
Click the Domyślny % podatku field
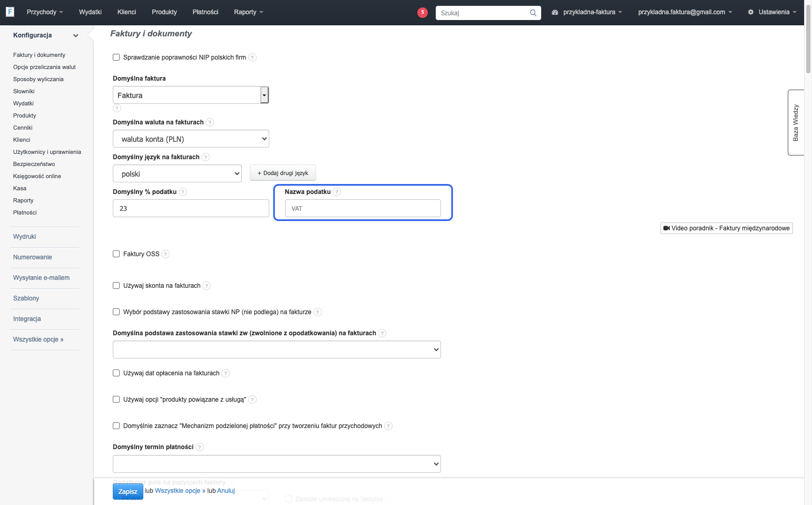click(x=191, y=208)
